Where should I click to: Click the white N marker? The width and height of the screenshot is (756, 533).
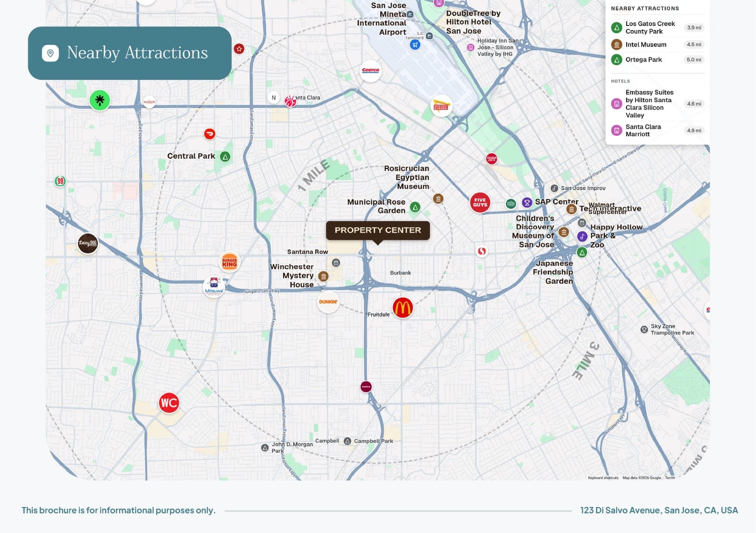tap(274, 98)
